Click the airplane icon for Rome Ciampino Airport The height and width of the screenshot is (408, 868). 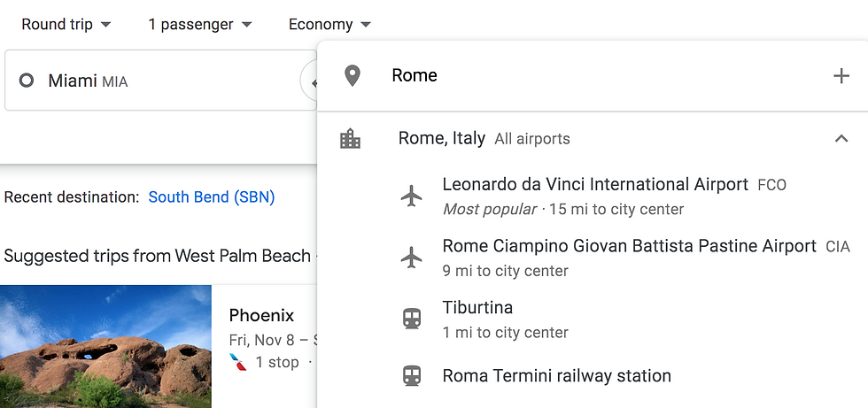coord(411,258)
